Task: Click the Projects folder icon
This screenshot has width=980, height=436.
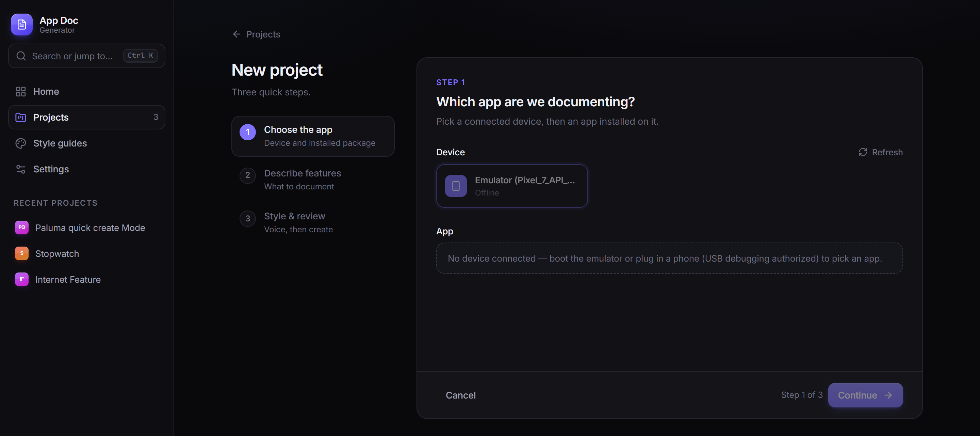Action: 20,117
